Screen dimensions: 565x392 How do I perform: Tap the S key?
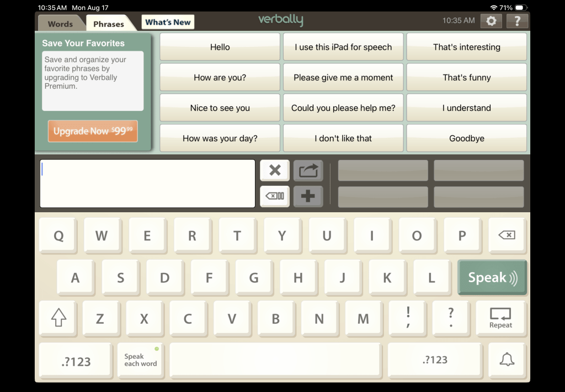[120, 277]
